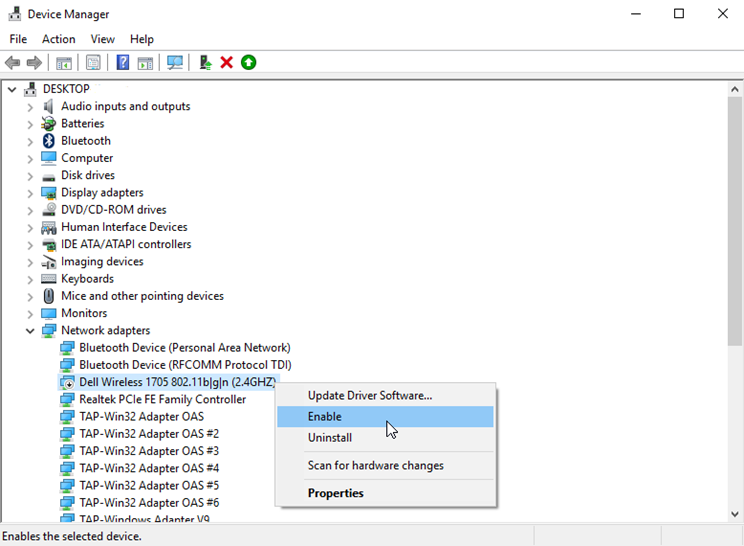
Task: Click the red X Uninstall toolbar icon
Action: coord(227,63)
